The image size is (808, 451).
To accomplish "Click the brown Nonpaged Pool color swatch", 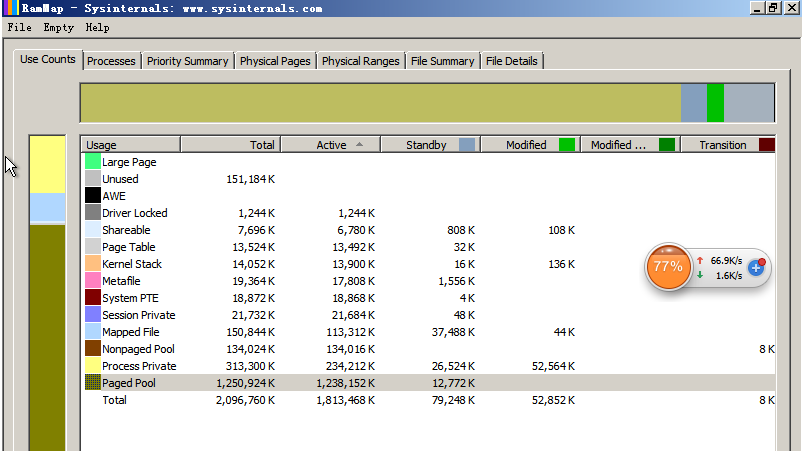I will click(92, 349).
